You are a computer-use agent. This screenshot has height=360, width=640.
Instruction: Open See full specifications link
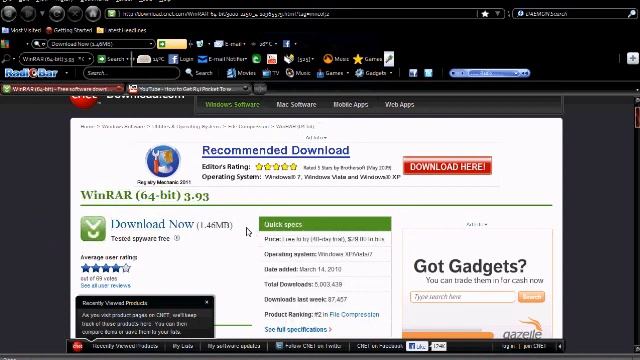pyautogui.click(x=298, y=329)
